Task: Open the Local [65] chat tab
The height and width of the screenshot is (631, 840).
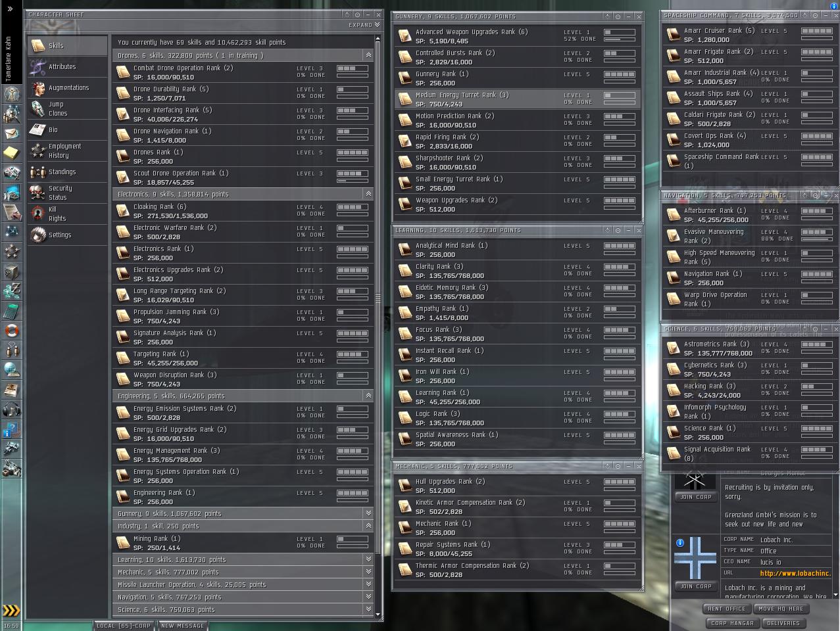Action: (x=124, y=626)
